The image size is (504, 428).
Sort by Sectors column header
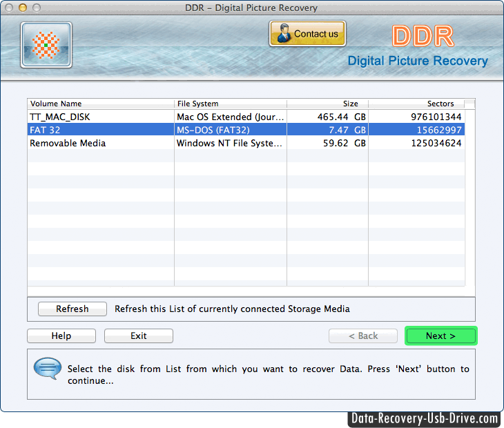(416, 104)
